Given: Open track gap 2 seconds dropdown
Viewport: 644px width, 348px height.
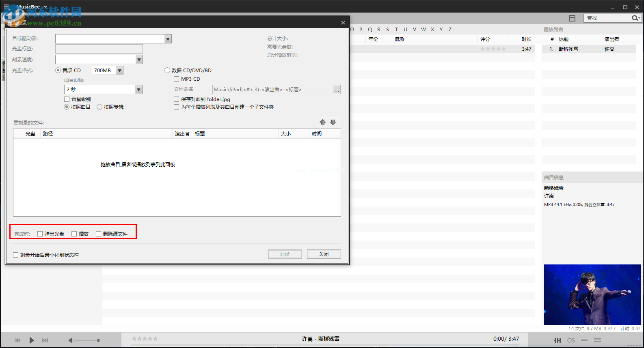Looking at the screenshot, I should (x=138, y=90).
